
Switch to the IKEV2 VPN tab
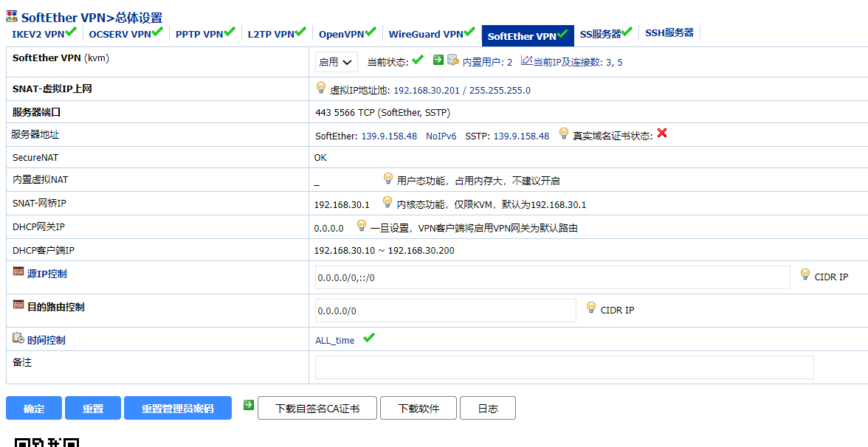44,33
